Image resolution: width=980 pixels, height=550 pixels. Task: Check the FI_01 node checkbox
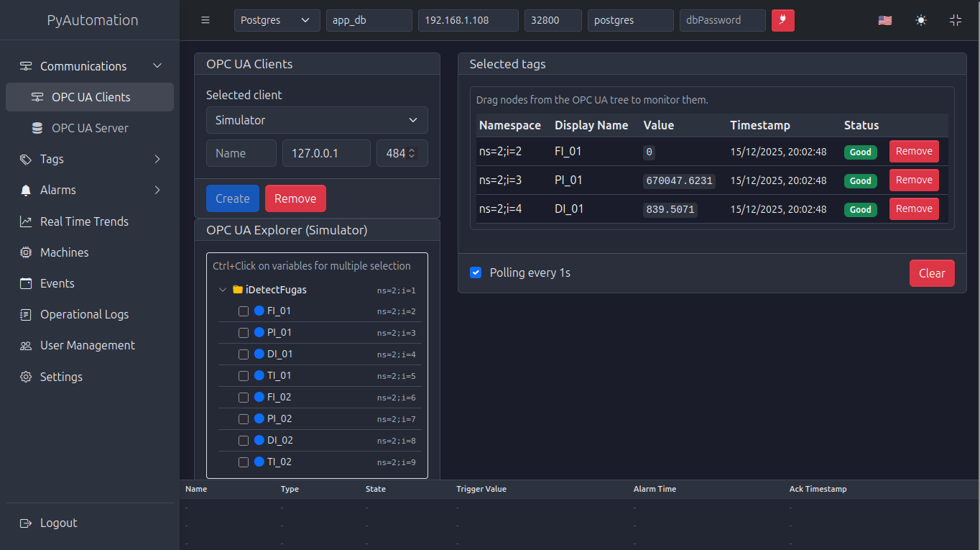(244, 311)
